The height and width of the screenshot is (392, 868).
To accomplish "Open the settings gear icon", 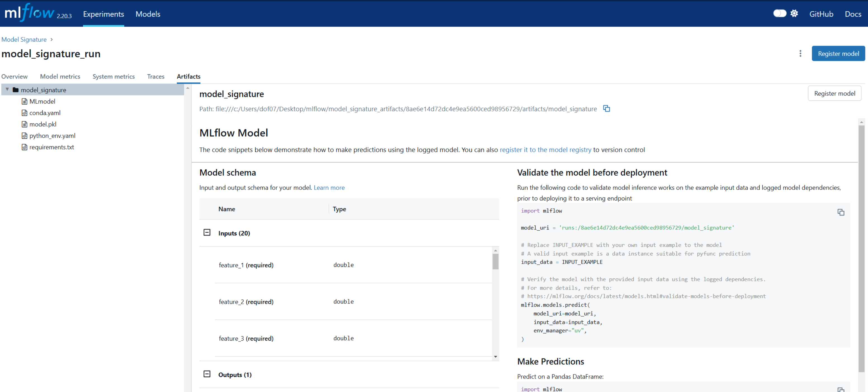I will pyautogui.click(x=794, y=13).
